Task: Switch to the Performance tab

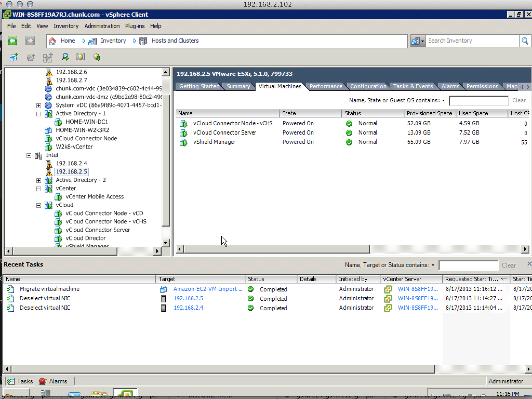Action: pyautogui.click(x=325, y=86)
